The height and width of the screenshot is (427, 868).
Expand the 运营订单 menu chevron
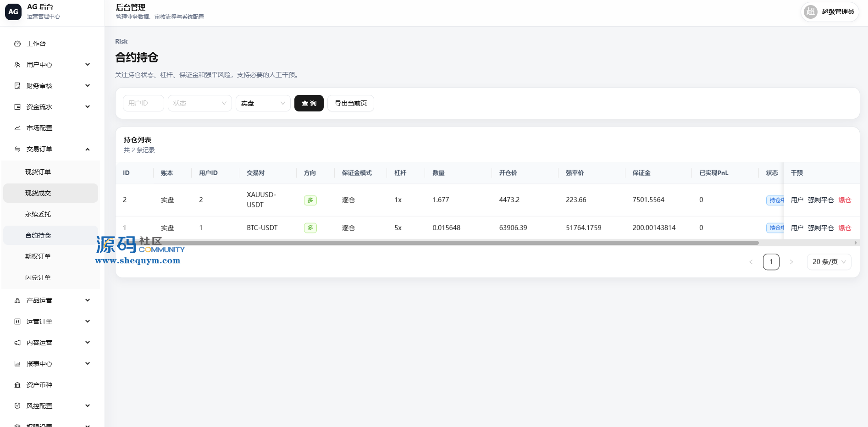point(88,322)
